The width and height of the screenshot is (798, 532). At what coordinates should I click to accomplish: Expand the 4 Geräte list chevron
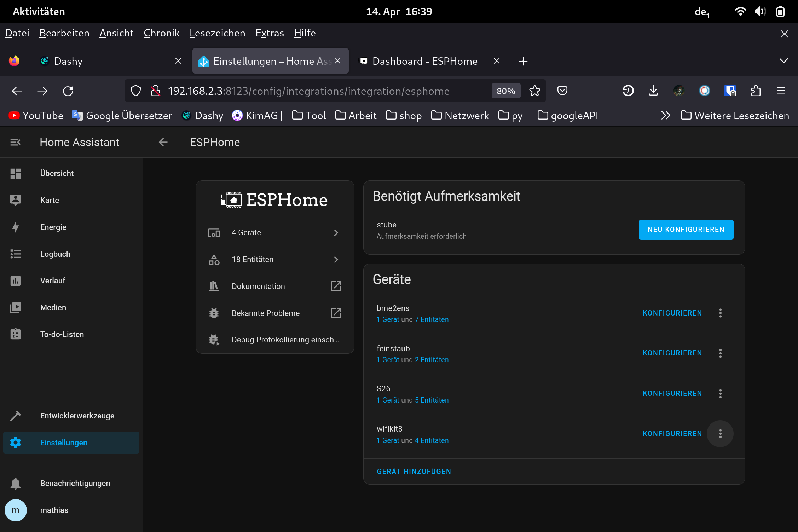(x=336, y=233)
